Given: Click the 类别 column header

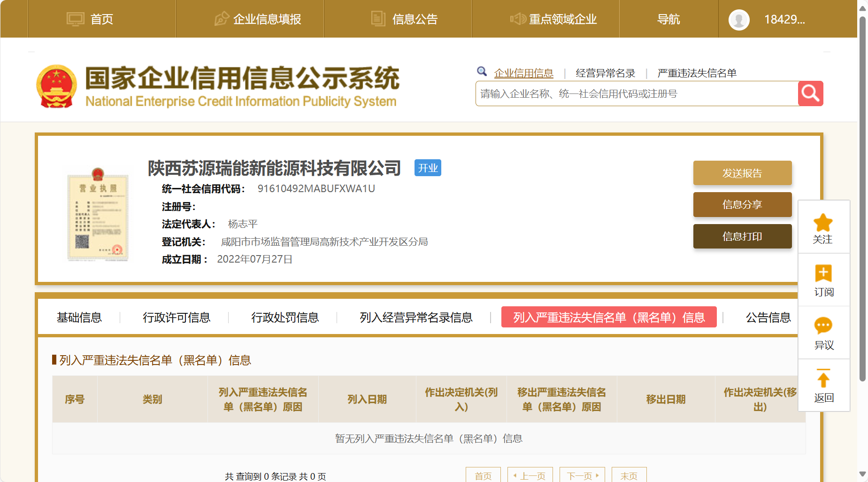Looking at the screenshot, I should (153, 399).
